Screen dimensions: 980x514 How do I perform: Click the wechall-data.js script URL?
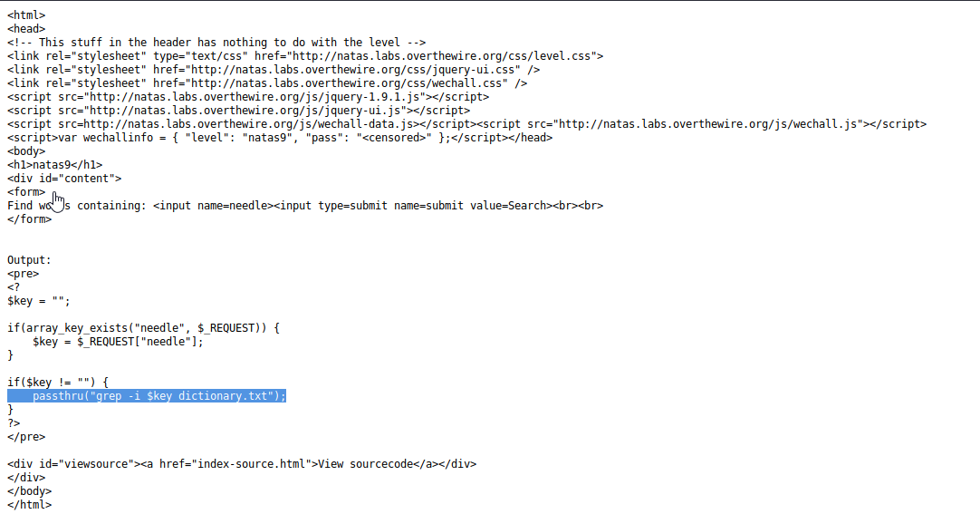[x=248, y=124]
